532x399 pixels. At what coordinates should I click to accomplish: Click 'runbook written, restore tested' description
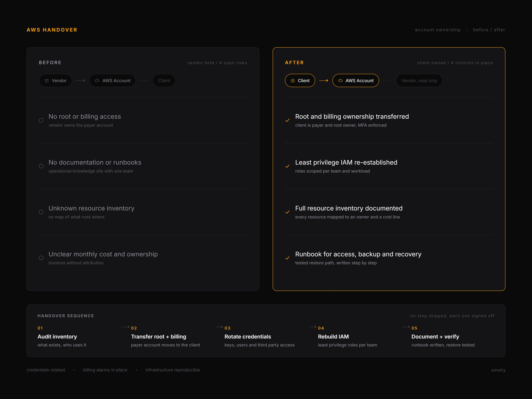coord(443,345)
